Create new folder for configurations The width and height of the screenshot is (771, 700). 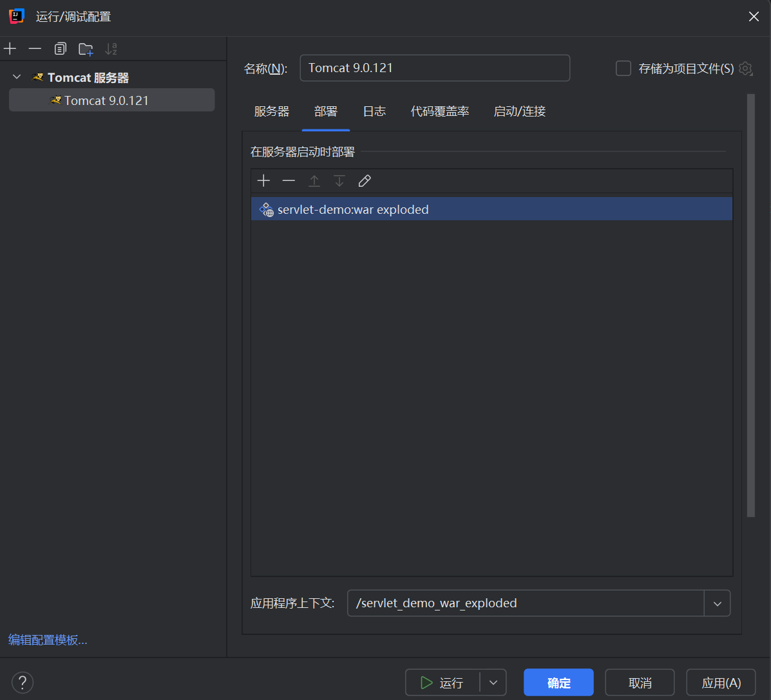pos(86,49)
